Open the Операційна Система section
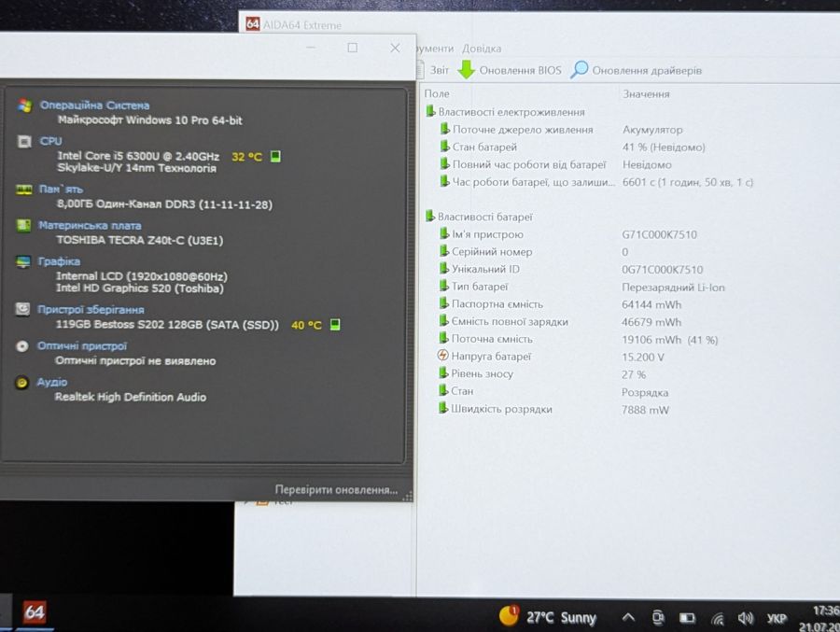840x632 pixels. (95, 105)
